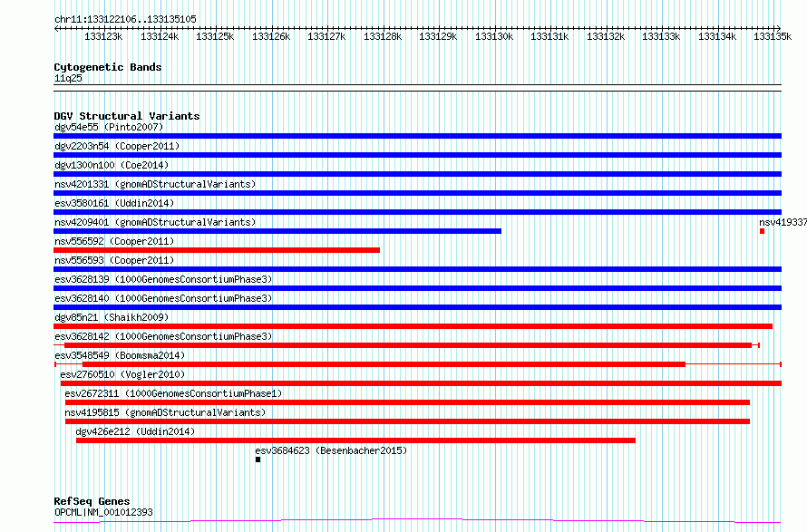This screenshot has height=532, width=807.
Task: Click the 133134k ruler tick label
Action: click(x=717, y=36)
